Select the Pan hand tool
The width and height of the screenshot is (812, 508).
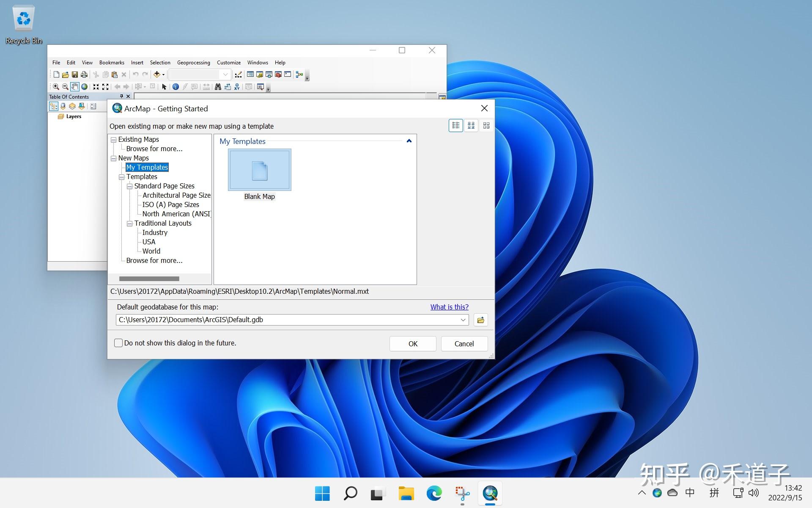pos(74,87)
